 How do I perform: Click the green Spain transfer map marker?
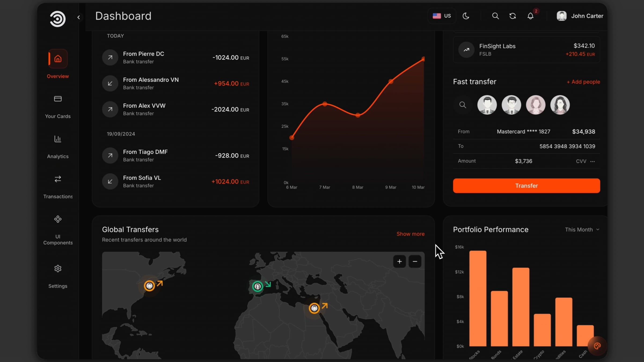click(258, 286)
